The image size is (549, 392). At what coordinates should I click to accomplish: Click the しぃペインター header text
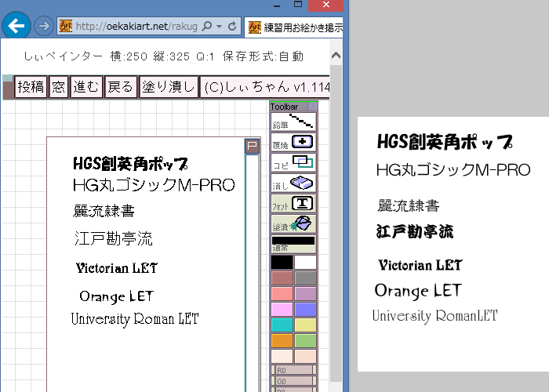[63, 56]
